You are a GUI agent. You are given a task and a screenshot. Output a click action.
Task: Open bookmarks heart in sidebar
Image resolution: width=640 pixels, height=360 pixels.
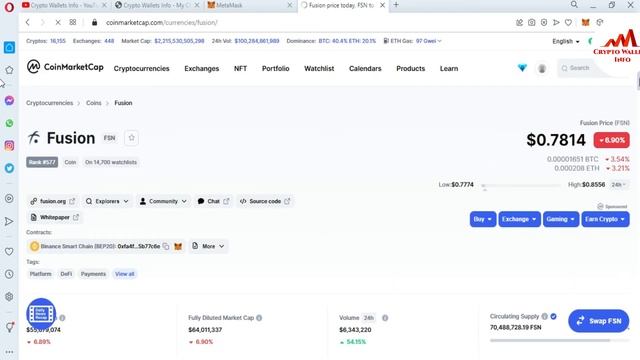click(9, 251)
